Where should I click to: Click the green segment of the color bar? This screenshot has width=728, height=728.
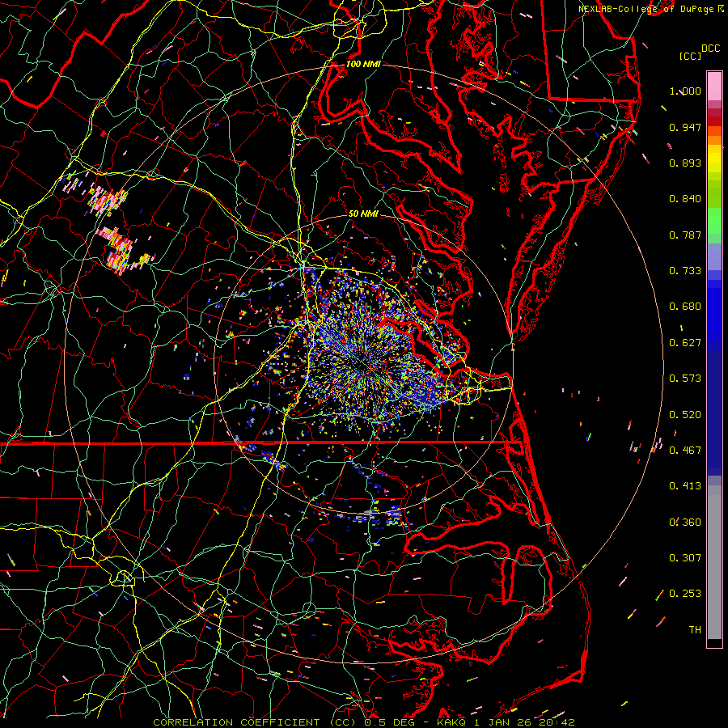pos(714,221)
